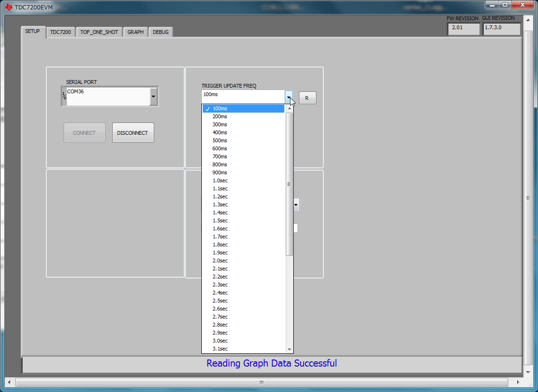The height and width of the screenshot is (392, 538).
Task: Pick 2.1sec from the dropdown list
Action: pyautogui.click(x=244, y=269)
